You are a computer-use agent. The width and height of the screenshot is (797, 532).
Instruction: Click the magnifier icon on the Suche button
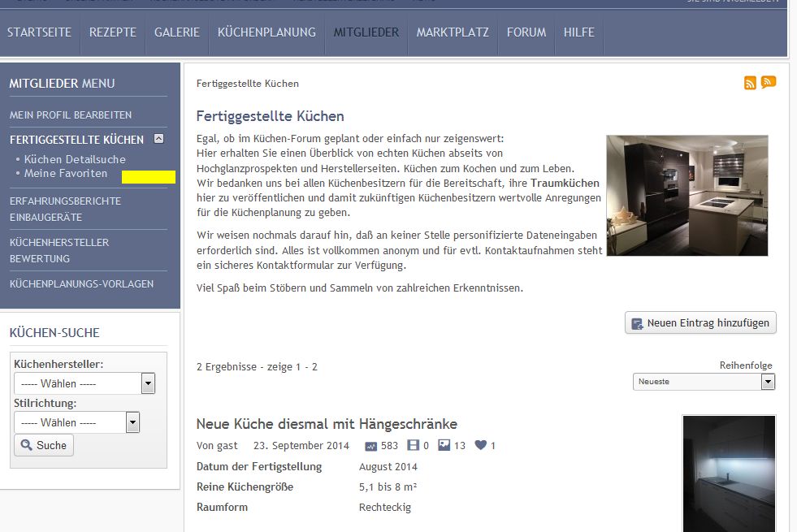pyautogui.click(x=28, y=445)
